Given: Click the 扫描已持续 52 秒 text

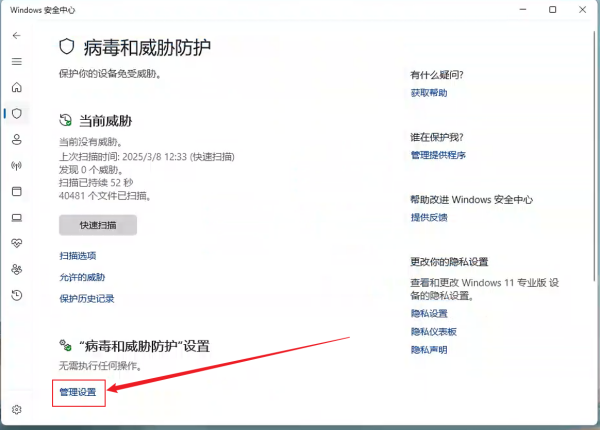Looking at the screenshot, I should 96,182.
